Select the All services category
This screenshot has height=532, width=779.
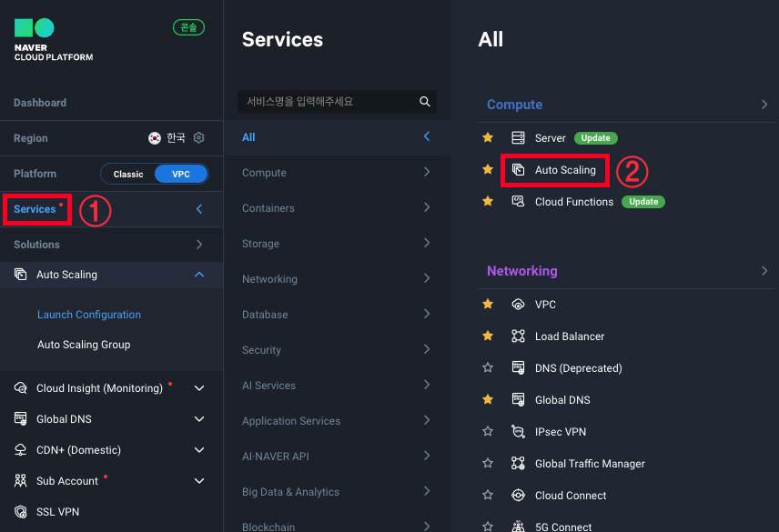click(x=337, y=137)
